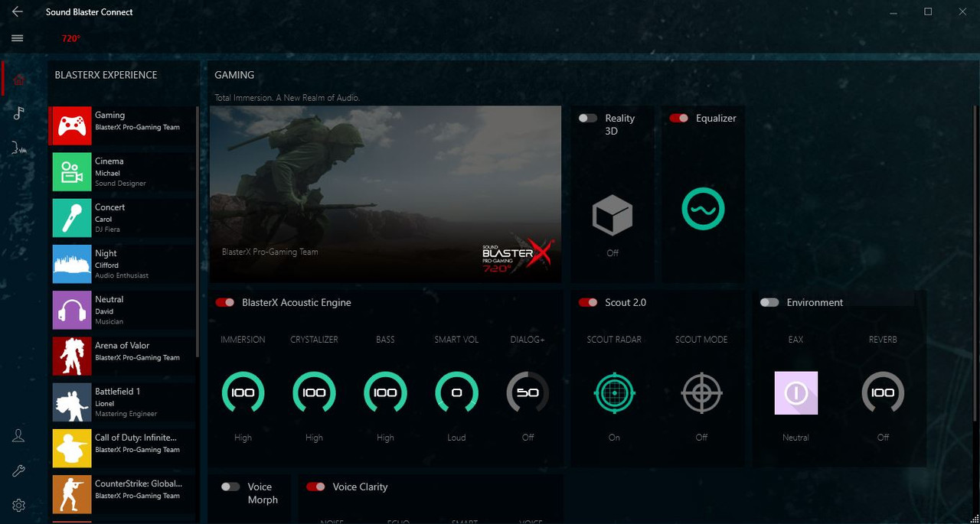Screen dimensions: 980x524
Task: Open the hamburger navigation menu
Action: (x=17, y=37)
